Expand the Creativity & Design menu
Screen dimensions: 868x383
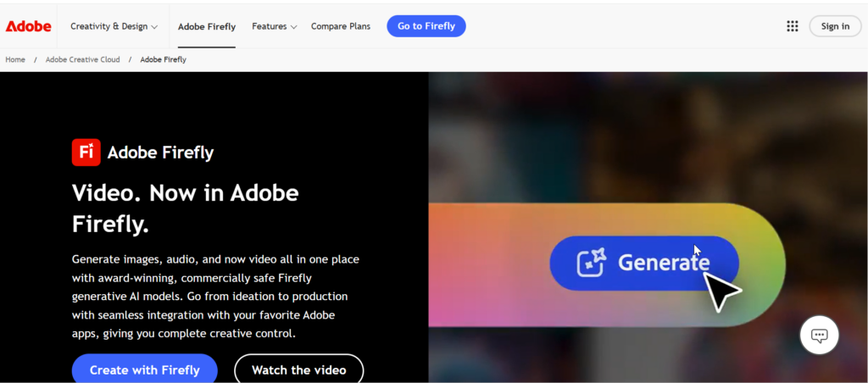(114, 26)
